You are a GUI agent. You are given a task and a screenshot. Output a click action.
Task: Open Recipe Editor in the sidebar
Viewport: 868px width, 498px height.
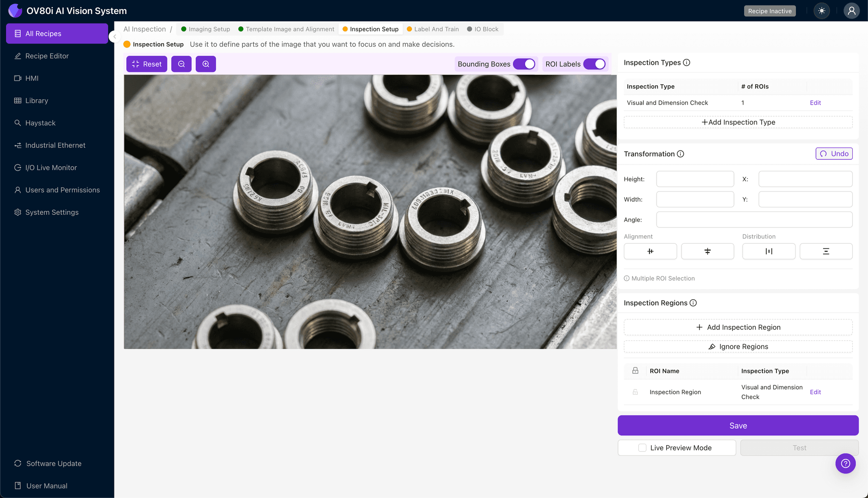pos(47,56)
